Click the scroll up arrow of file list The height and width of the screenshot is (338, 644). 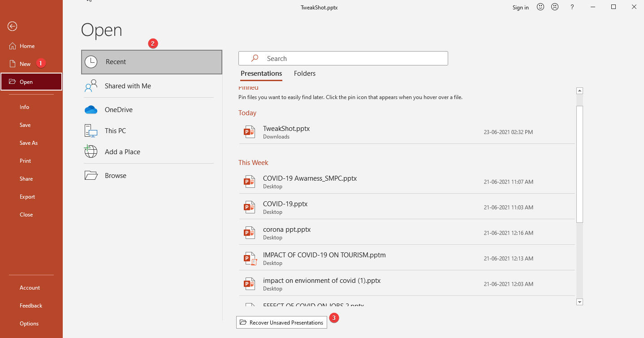coord(579,91)
